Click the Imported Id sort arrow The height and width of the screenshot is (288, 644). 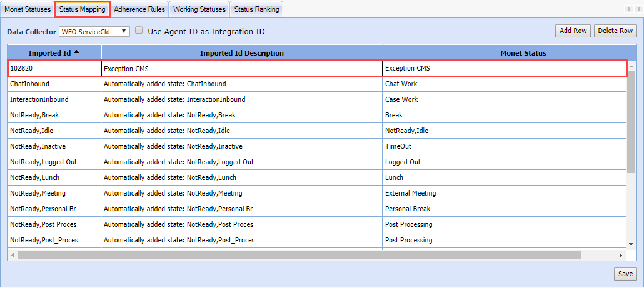(x=76, y=52)
